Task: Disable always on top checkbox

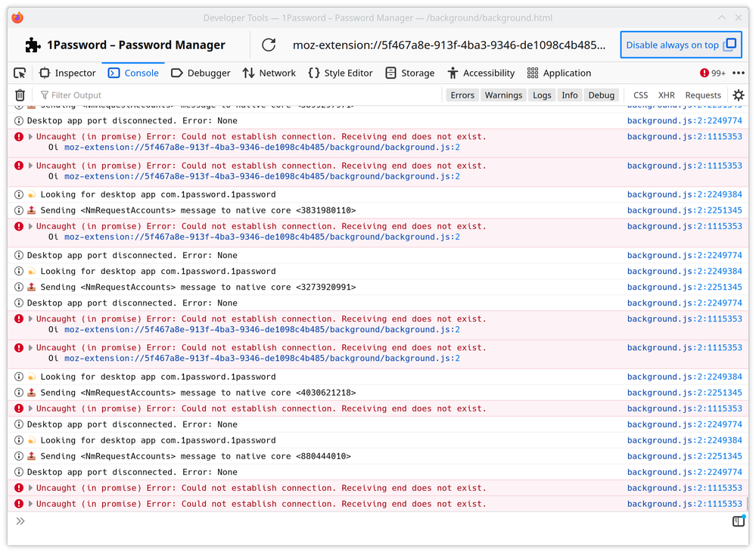Action: pyautogui.click(x=730, y=45)
